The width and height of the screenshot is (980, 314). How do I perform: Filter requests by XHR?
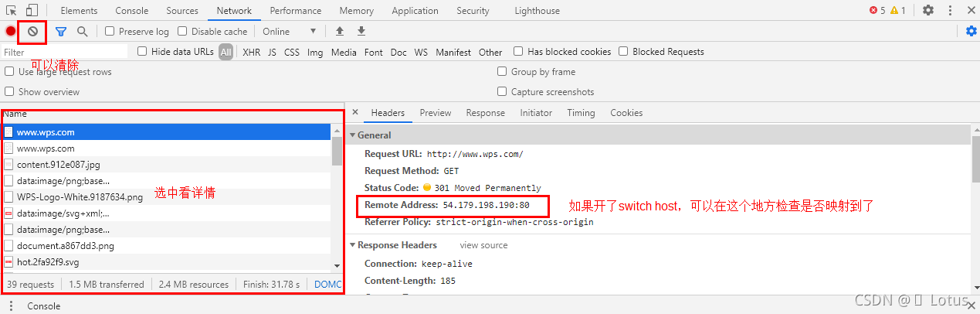tap(252, 52)
